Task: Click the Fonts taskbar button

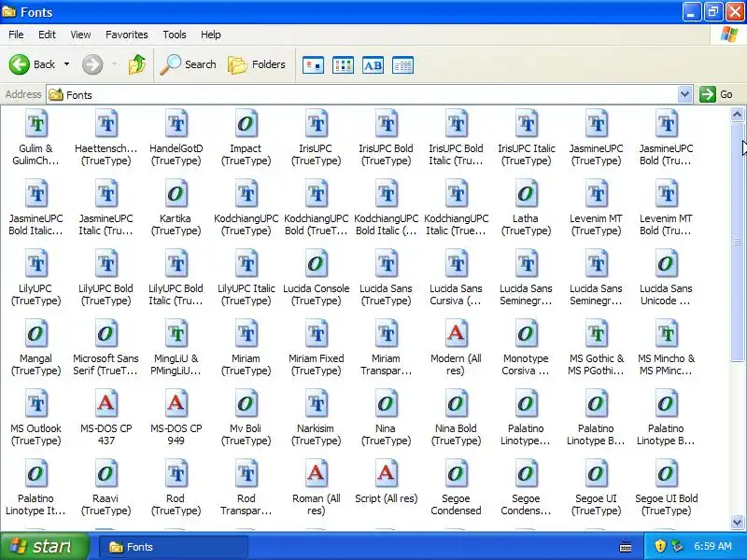Action: [174, 547]
